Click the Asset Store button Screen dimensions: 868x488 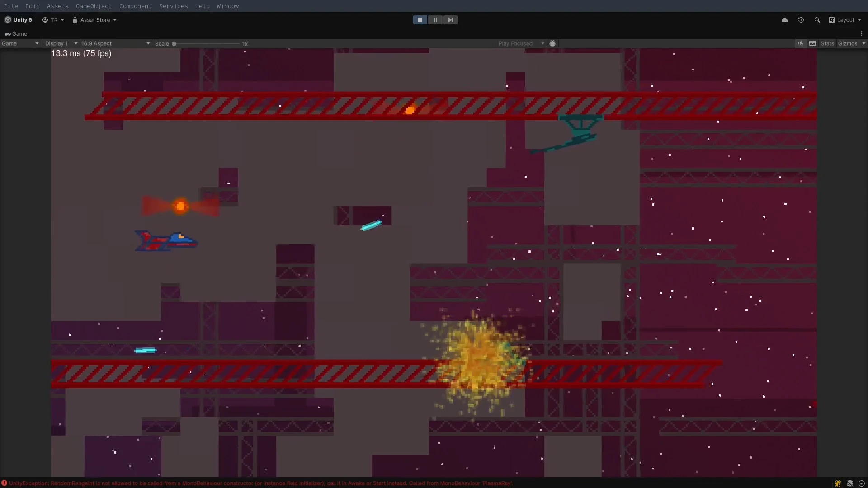[x=94, y=20]
